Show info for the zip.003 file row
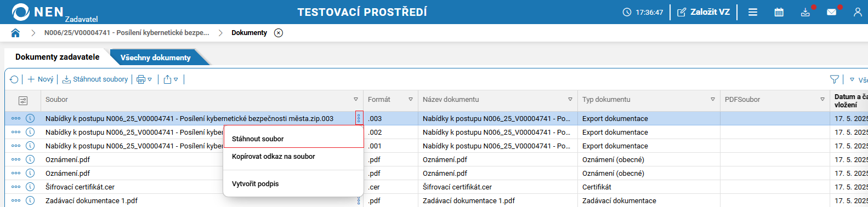This screenshot has height=207, width=868. (x=31, y=118)
